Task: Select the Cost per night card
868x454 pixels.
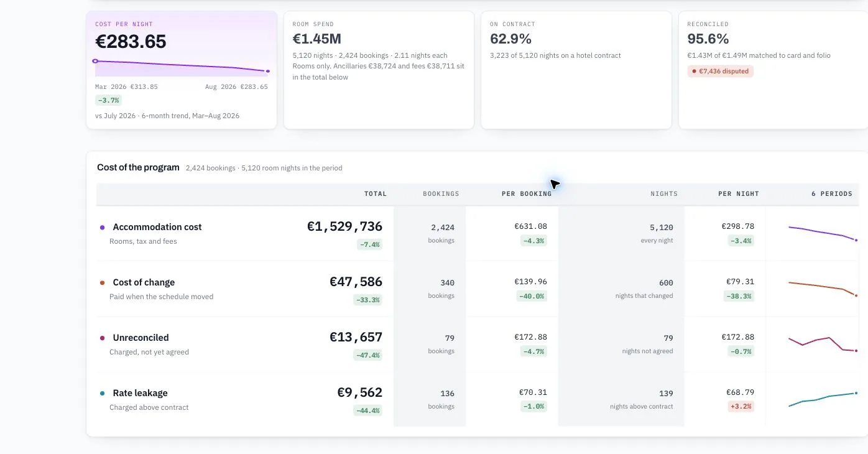Action: (x=182, y=70)
